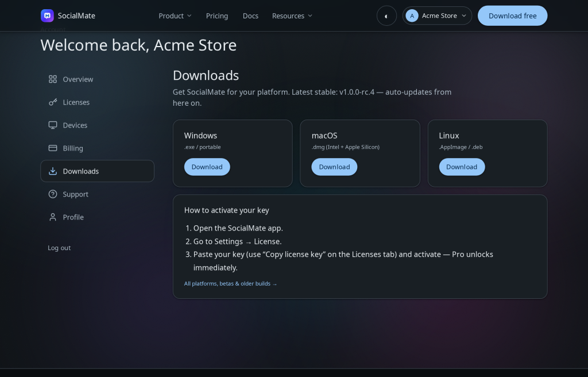Viewport: 588px width, 377px height.
Task: Open the Devices section
Action: pyautogui.click(x=97, y=125)
